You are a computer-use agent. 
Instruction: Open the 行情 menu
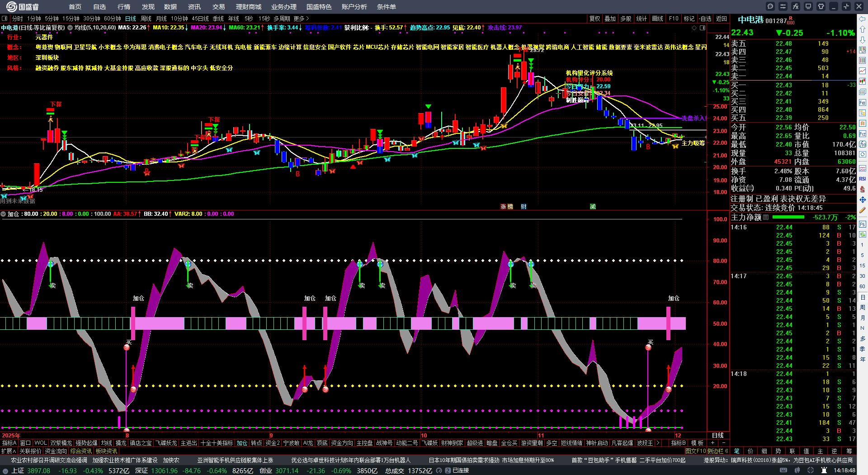click(x=124, y=7)
